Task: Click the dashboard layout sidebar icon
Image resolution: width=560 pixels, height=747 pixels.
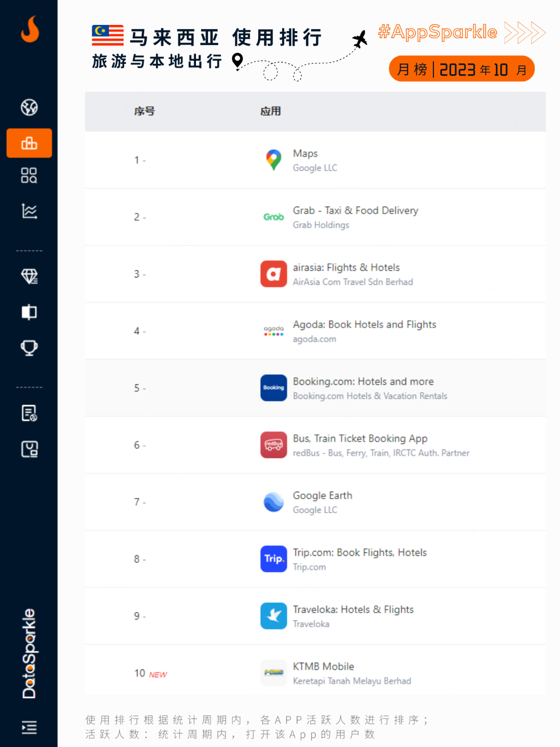Action: (29, 449)
